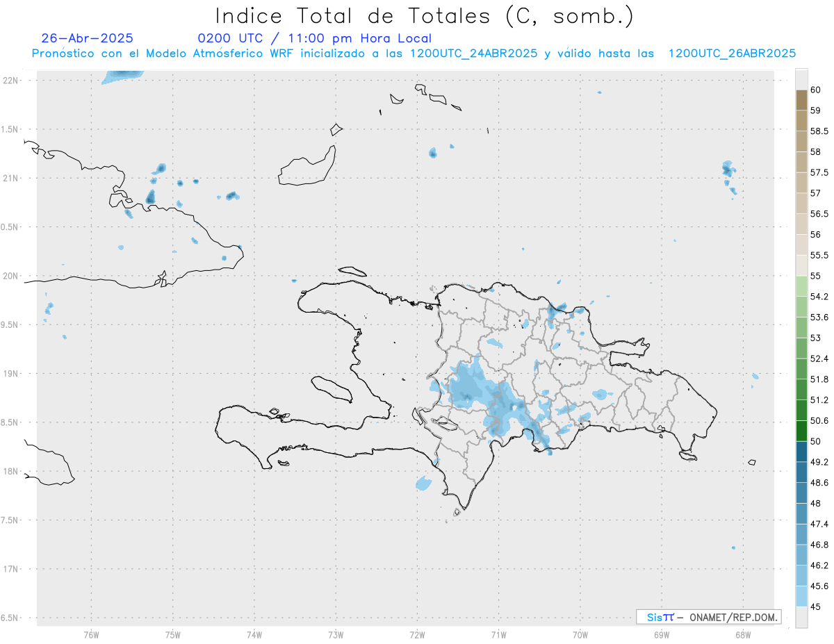Click the dark green swatch between 50 and 50.6
The width and height of the screenshot is (834, 644).
coord(801,431)
